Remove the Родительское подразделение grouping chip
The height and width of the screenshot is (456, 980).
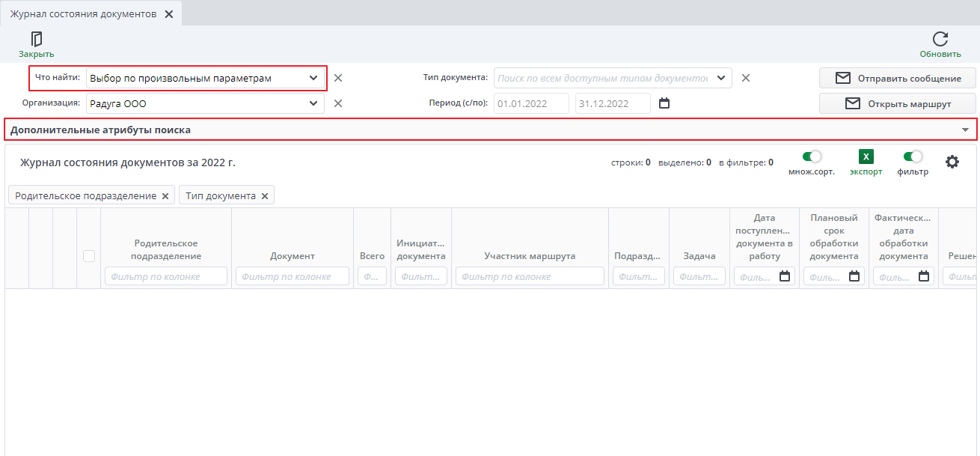(x=165, y=195)
